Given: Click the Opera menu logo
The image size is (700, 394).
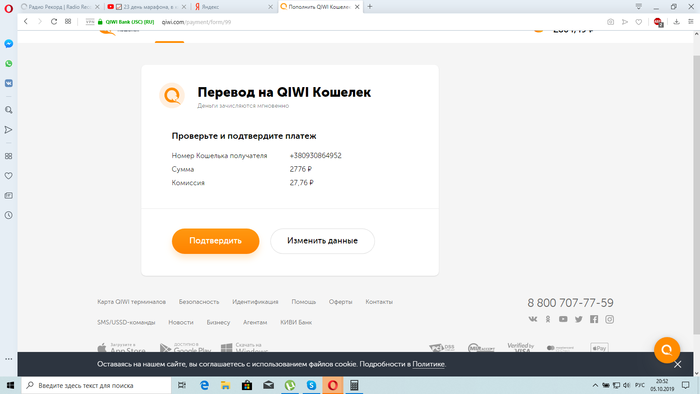Looking at the screenshot, I should [x=8, y=8].
